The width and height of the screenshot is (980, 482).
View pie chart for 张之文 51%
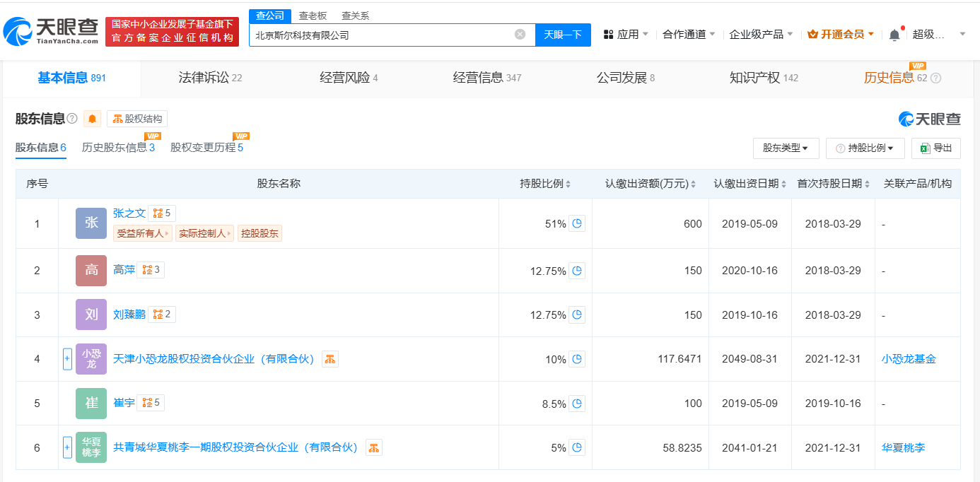pyautogui.click(x=577, y=223)
